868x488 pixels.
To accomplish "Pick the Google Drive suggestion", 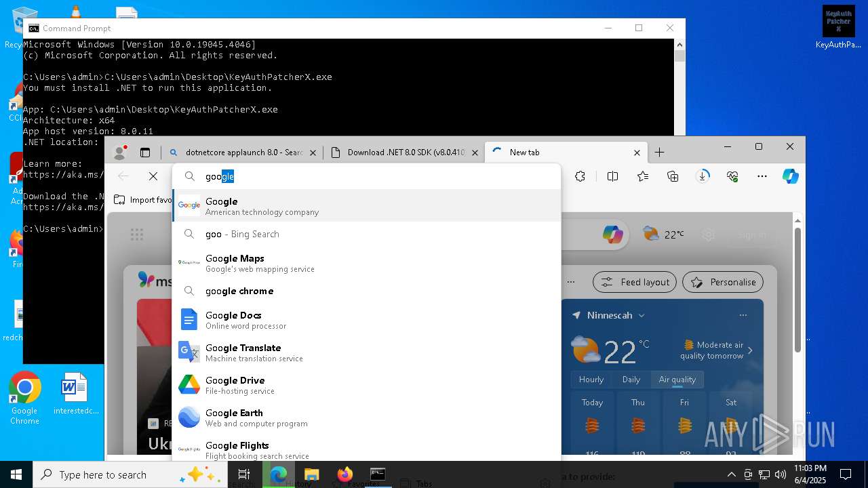I will [x=366, y=385].
